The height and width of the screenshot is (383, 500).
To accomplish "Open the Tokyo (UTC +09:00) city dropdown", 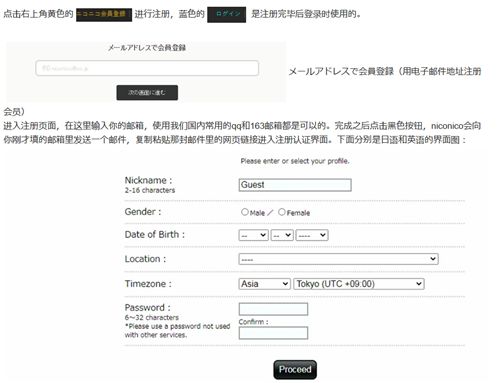I will pos(359,284).
